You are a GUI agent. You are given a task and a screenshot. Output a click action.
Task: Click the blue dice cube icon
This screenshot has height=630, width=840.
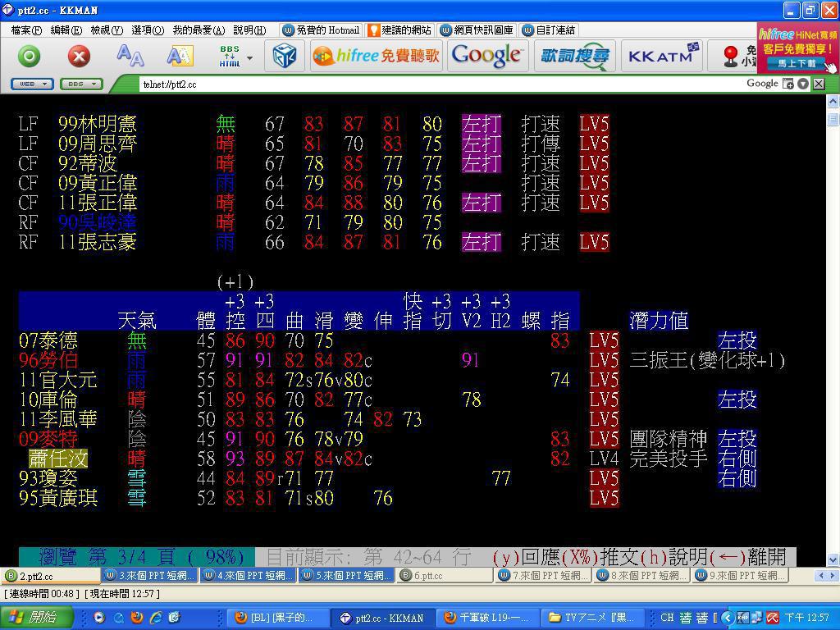tap(285, 56)
